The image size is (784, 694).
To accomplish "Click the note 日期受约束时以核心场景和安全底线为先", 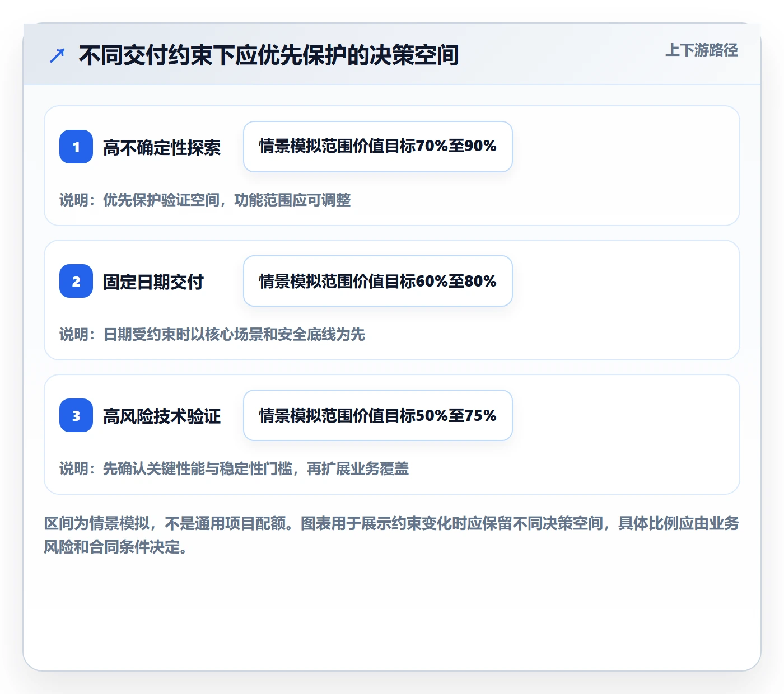I will pyautogui.click(x=234, y=335).
